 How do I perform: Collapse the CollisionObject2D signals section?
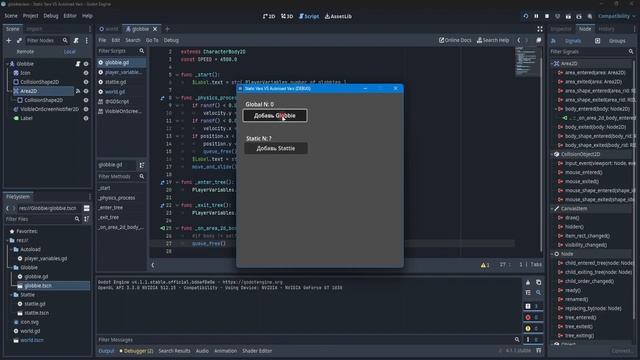coord(552,154)
